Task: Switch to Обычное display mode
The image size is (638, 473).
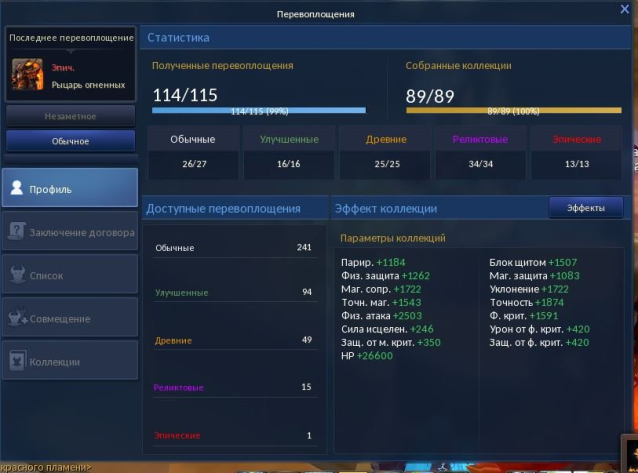Action: tap(70, 141)
